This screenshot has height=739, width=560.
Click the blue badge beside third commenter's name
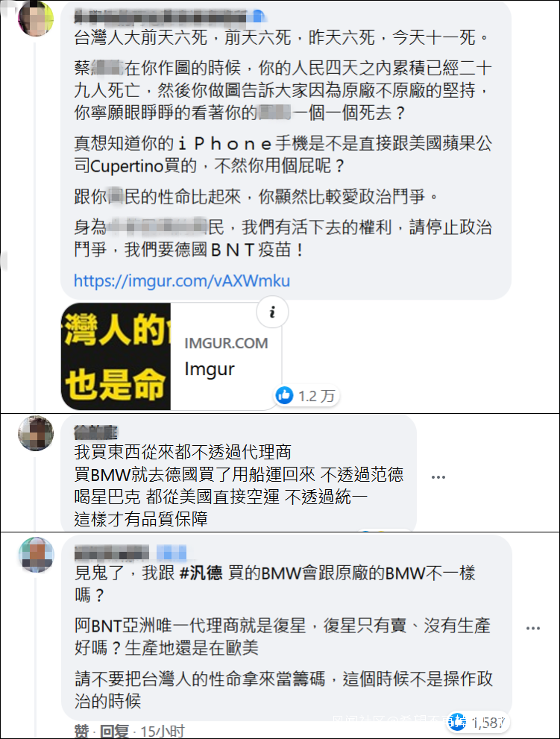point(172,553)
